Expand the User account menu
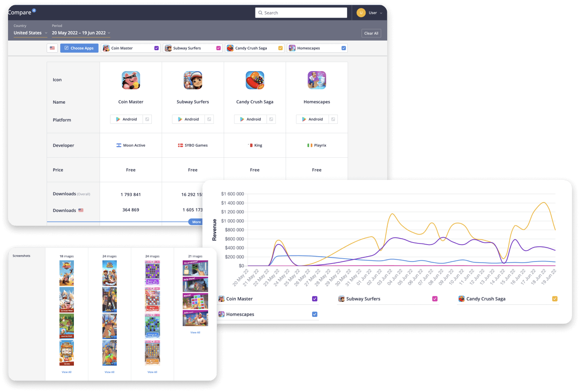 pyautogui.click(x=375, y=13)
